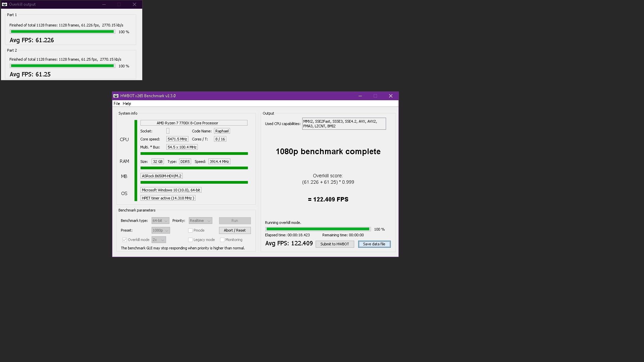Screen dimensions: 644x362
Task: Click the Overkill output window title icon
Action: point(5,4)
